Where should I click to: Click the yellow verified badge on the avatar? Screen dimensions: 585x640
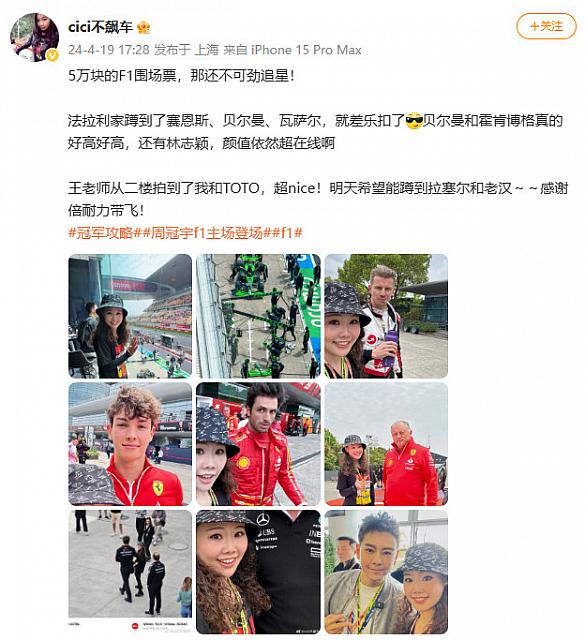tap(52, 56)
